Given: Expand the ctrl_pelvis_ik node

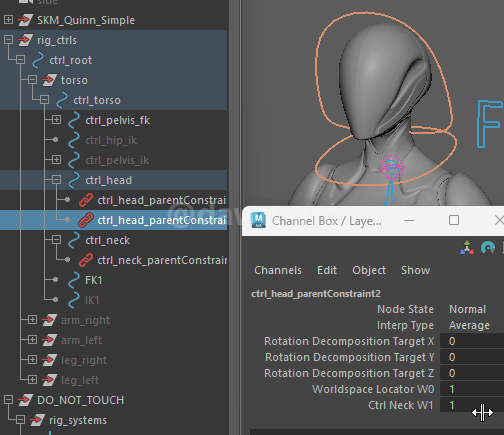Looking at the screenshot, I should coord(56,160).
